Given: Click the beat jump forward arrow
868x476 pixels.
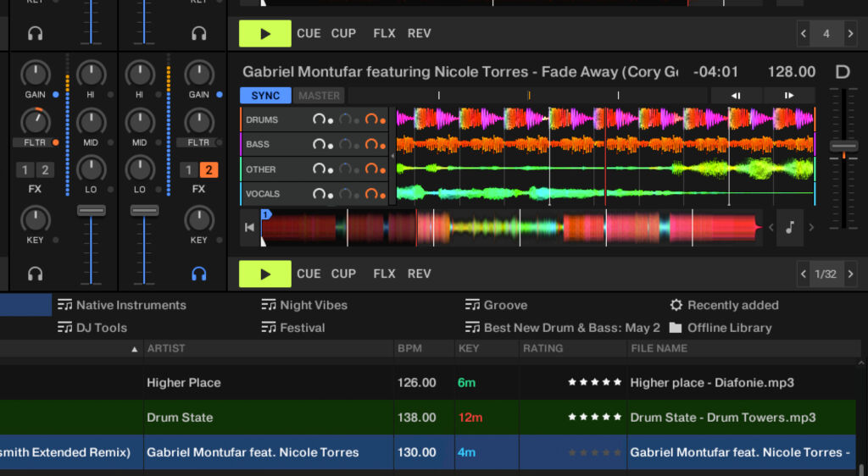Looking at the screenshot, I should pos(788,96).
